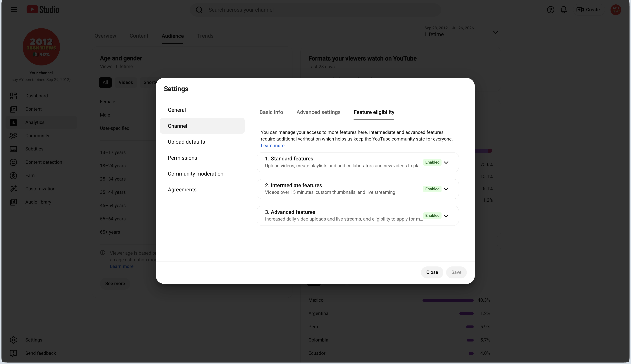Click the User-specified gender row label
The width and height of the screenshot is (631, 364).
[x=115, y=128]
